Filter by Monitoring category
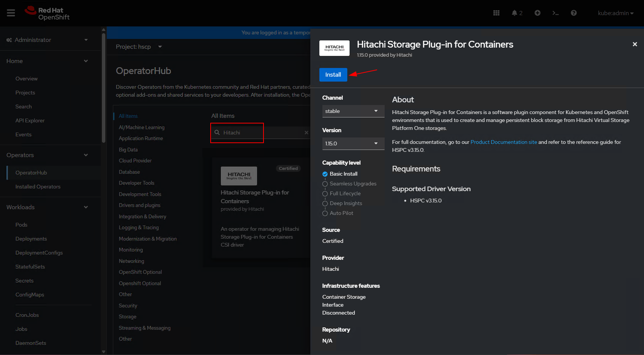 pyautogui.click(x=131, y=250)
